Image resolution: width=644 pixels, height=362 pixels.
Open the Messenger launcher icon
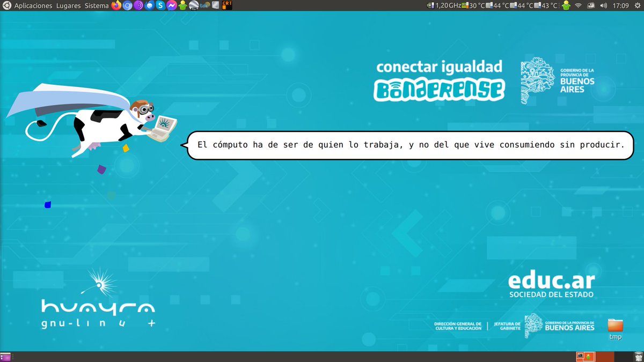click(172, 6)
